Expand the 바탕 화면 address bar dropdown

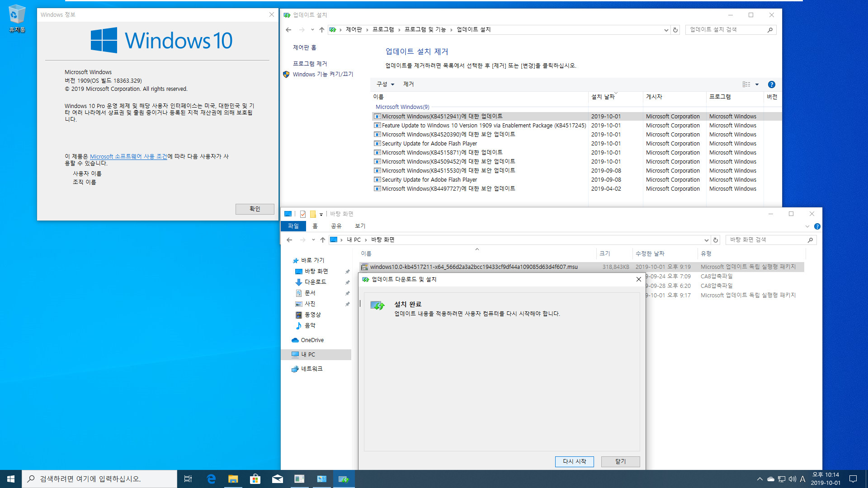tap(706, 240)
